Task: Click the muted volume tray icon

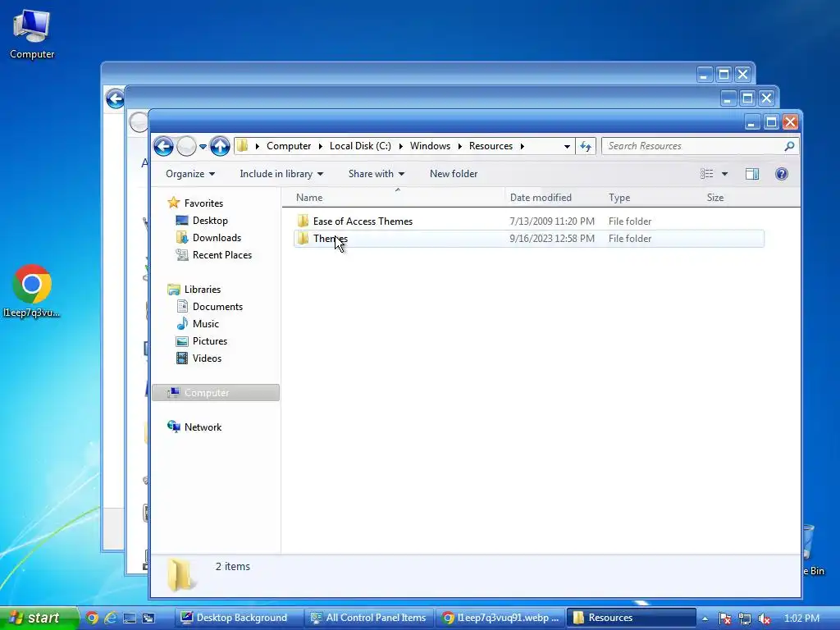Action: pyautogui.click(x=764, y=619)
